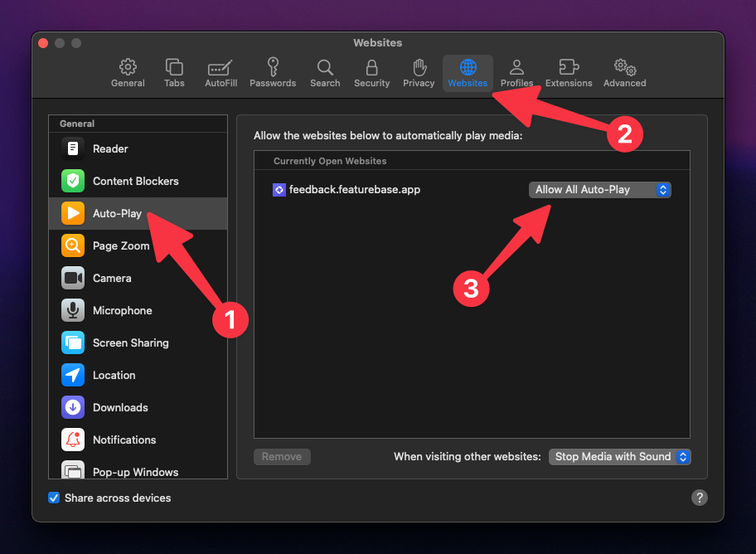Image resolution: width=756 pixels, height=554 pixels.
Task: Open the Allow All Auto-Play dropdown
Action: click(600, 190)
